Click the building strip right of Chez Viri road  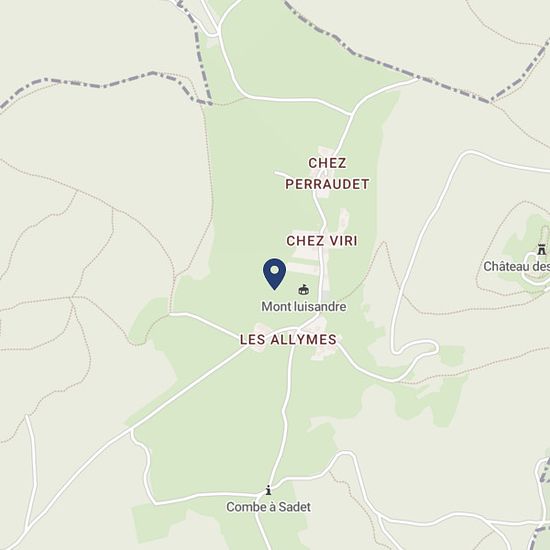342,219
